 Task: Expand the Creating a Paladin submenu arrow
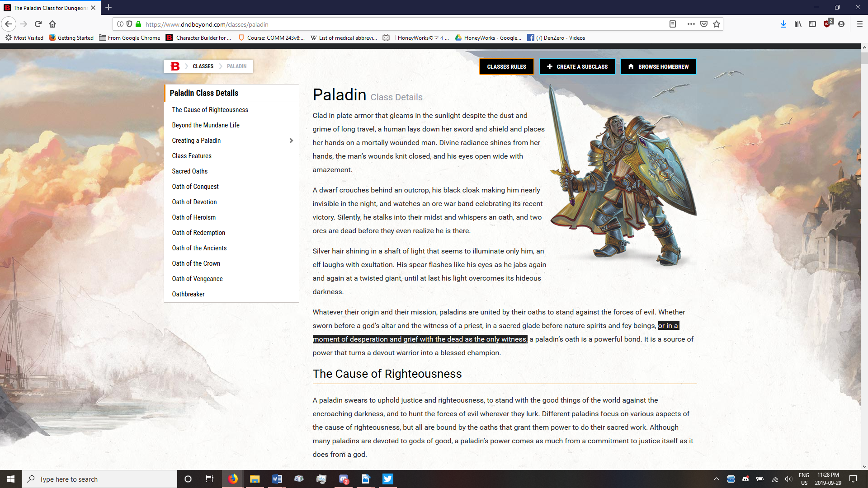pyautogui.click(x=291, y=141)
